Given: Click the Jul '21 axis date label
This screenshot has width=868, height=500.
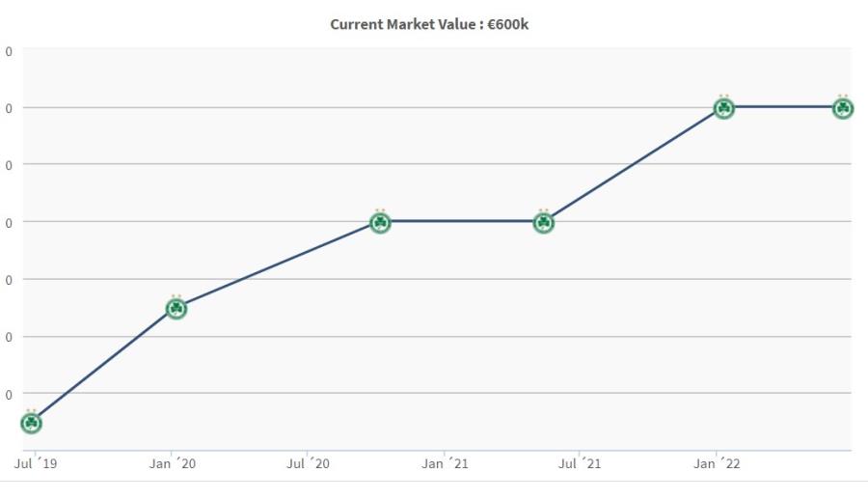Looking at the screenshot, I should click(582, 464).
